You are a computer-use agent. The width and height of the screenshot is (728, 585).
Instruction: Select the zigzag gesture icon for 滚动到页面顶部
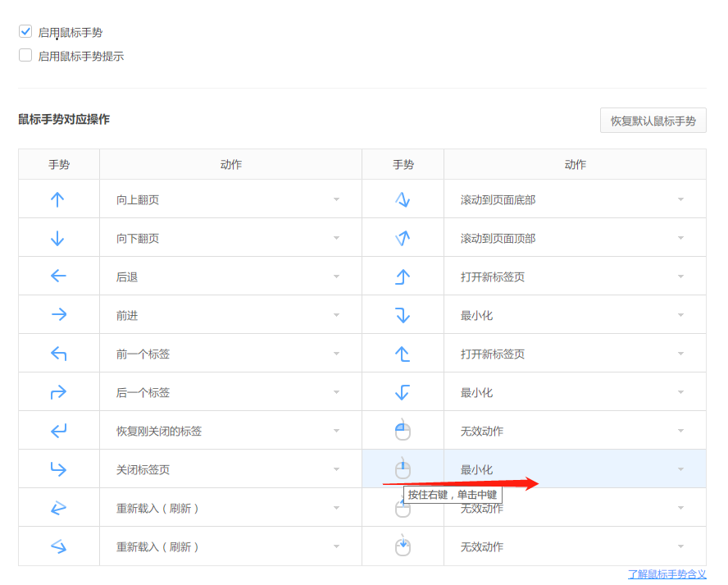click(x=402, y=238)
